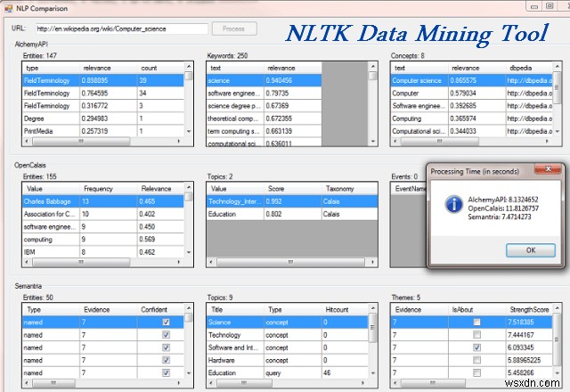Select the 'software enginee...' keyword row
This screenshot has height=392, width=570.
point(264,93)
